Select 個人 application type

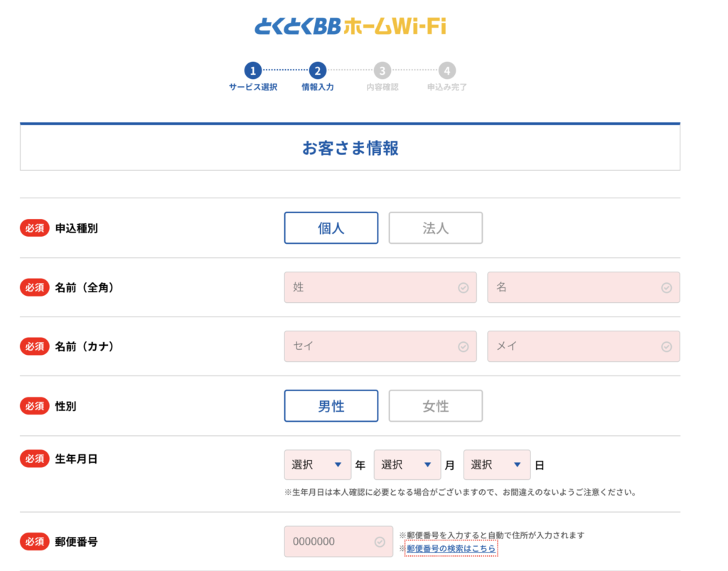[331, 228]
